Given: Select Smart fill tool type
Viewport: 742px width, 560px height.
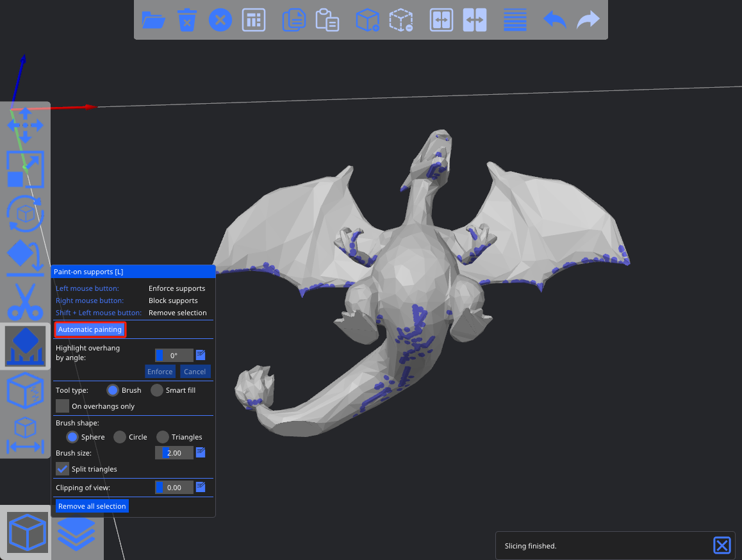Looking at the screenshot, I should tap(157, 390).
